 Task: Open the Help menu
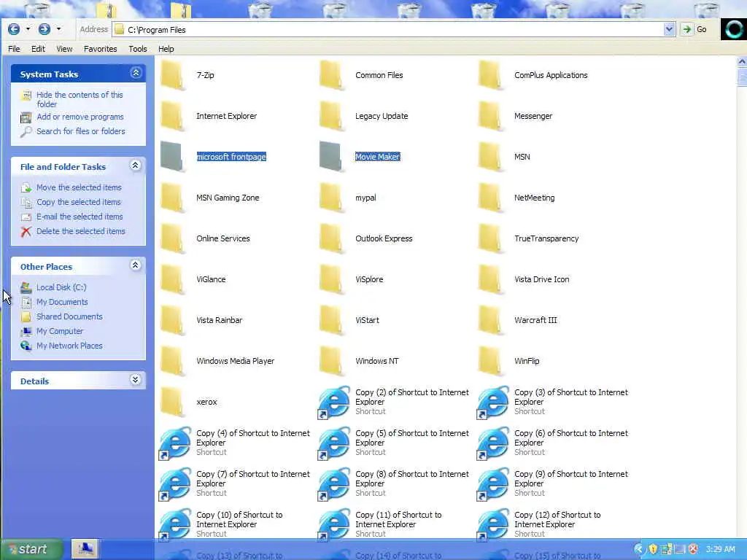(x=166, y=49)
